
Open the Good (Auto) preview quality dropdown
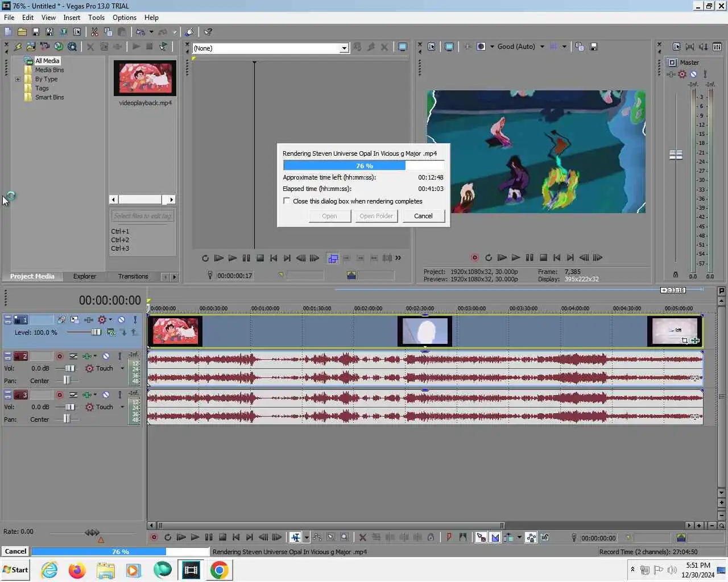click(542, 47)
